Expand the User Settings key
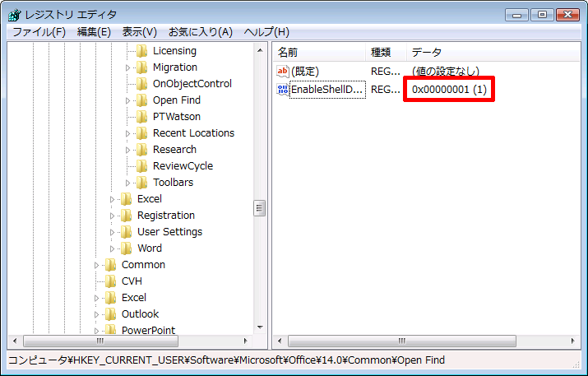The image size is (588, 376). [112, 233]
